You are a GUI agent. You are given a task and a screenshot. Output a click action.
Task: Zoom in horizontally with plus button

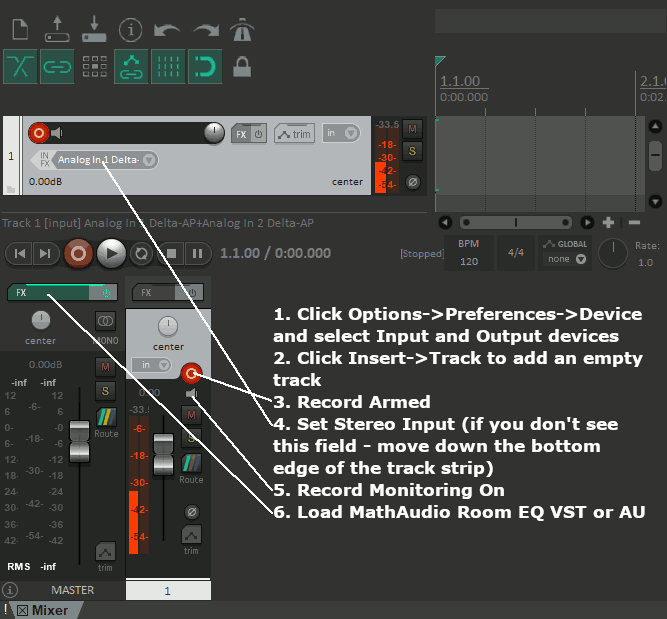pos(608,222)
